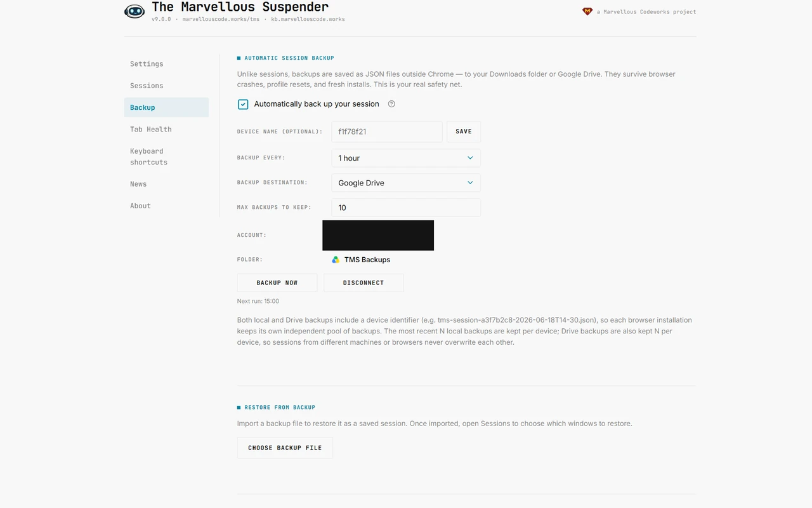
Task: Click the Automatic Session Backup heading
Action: [x=289, y=58]
